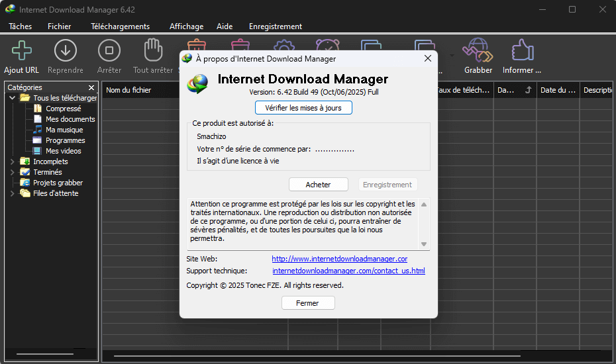Click Il s'agit d'une licence à vie
This screenshot has width=616, height=364.
point(238,161)
